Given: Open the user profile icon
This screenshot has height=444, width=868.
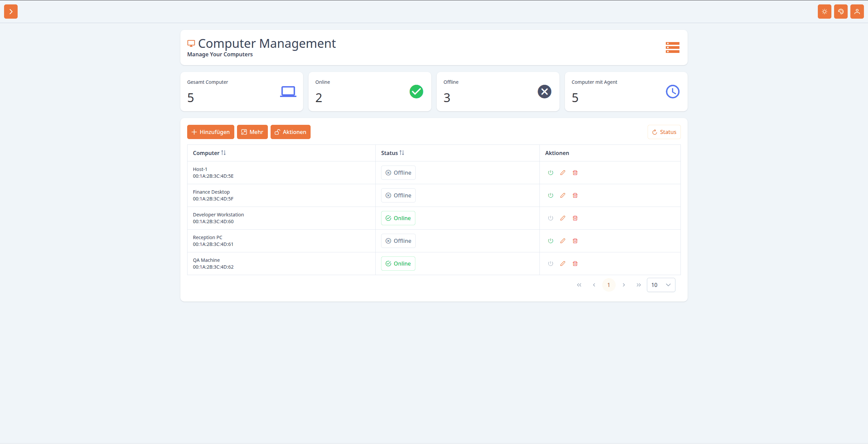Looking at the screenshot, I should coord(857,12).
